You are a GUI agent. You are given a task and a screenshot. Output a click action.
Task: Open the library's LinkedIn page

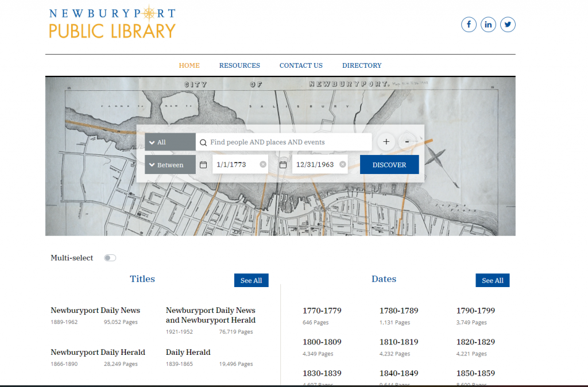click(488, 24)
